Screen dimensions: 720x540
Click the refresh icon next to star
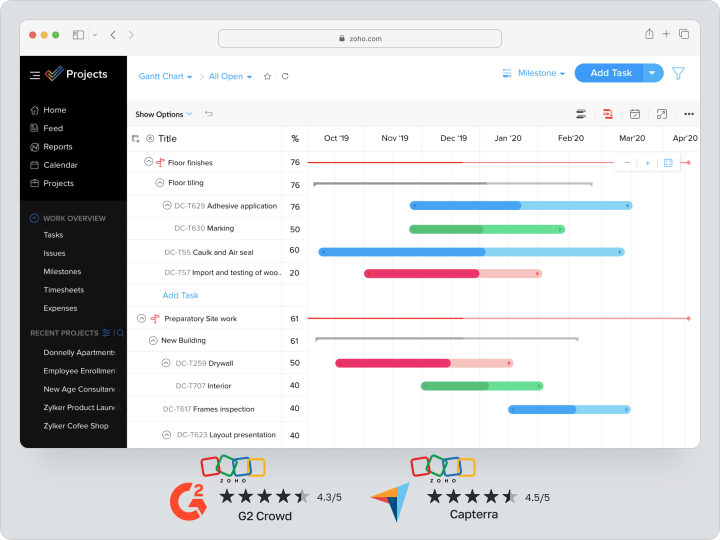(x=285, y=76)
